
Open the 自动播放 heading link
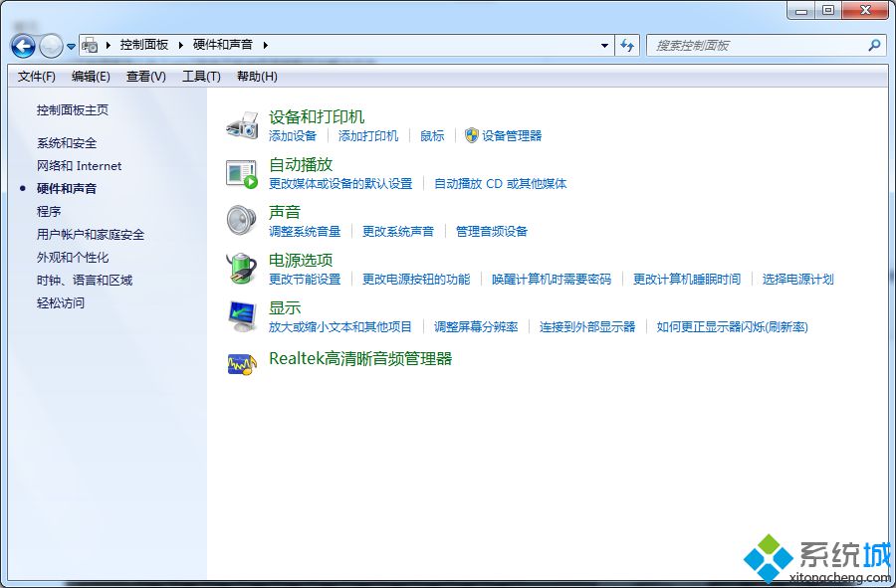[301, 164]
